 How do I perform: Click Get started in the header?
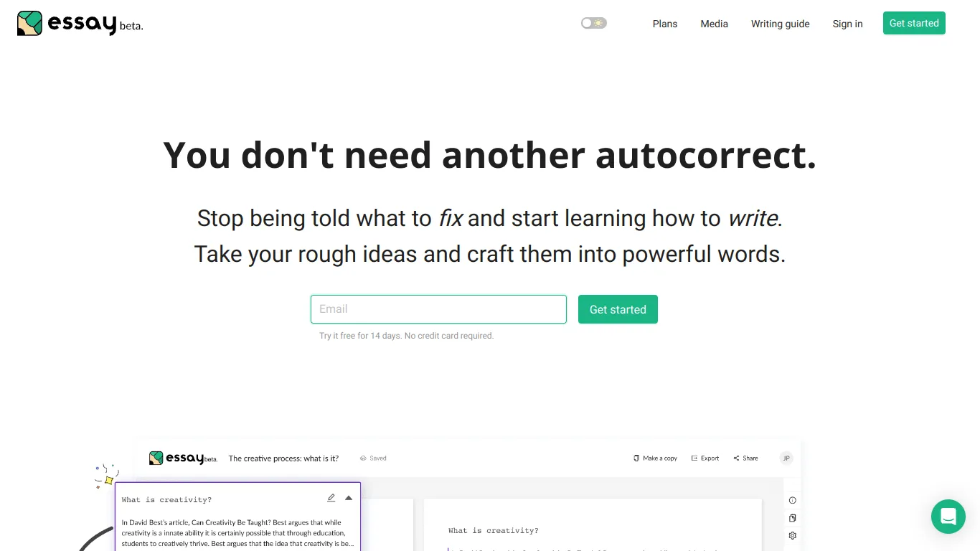coord(914,23)
